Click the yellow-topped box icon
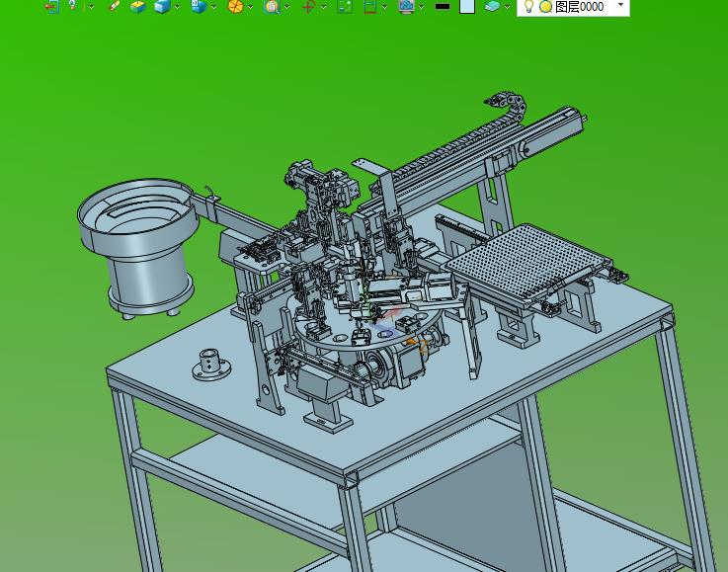This screenshot has width=728, height=572. point(138,6)
